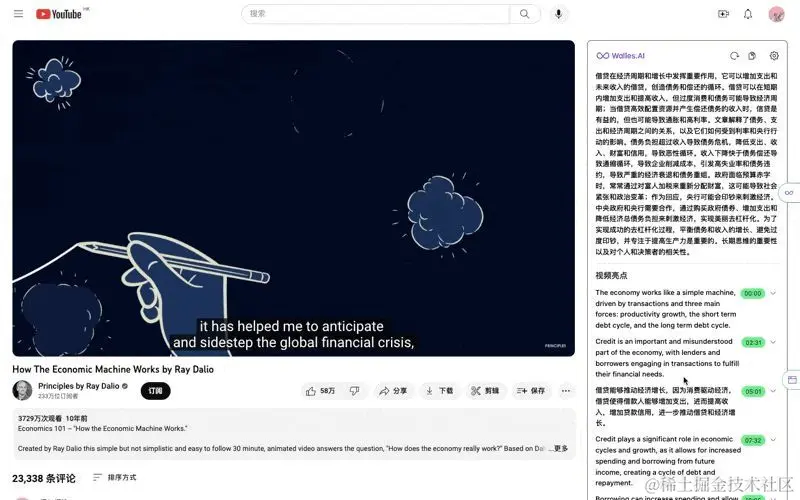Jump to 02:31 highlight timestamp

[x=753, y=342]
